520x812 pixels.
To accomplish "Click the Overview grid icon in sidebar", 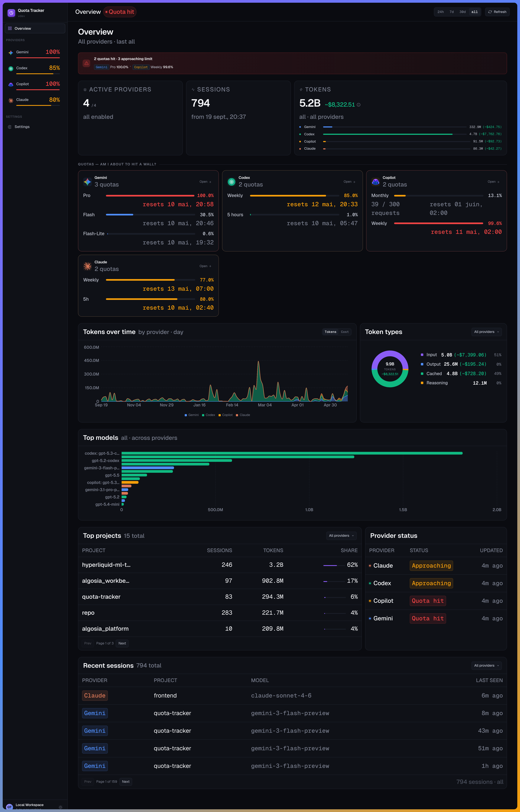I will (10, 28).
